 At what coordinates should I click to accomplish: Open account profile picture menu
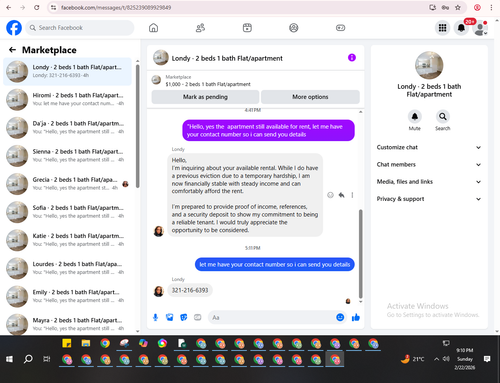480,28
